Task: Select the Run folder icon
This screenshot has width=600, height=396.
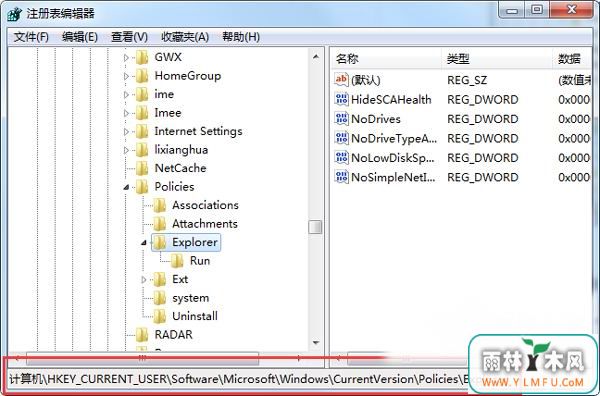Action: (x=177, y=261)
